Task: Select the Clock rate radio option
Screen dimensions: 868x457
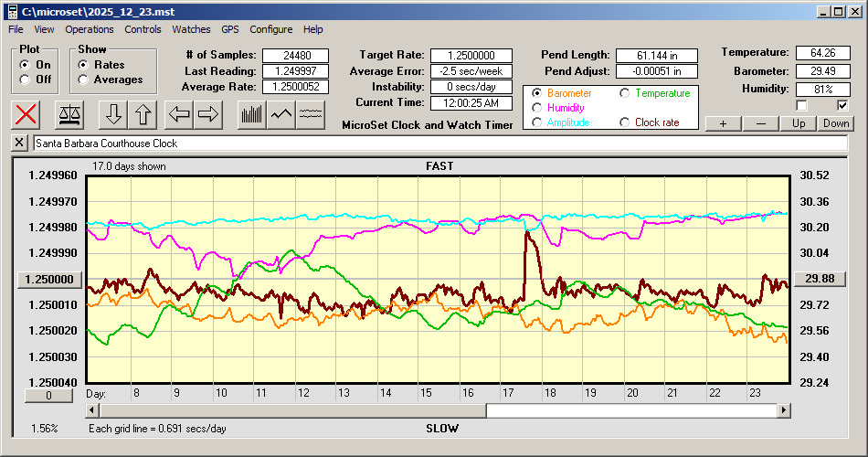Action: coord(625,122)
